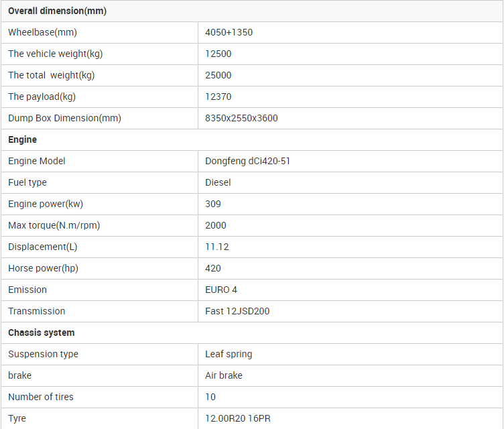
Task: Click the Fuel type label cell
Action: click(27, 182)
